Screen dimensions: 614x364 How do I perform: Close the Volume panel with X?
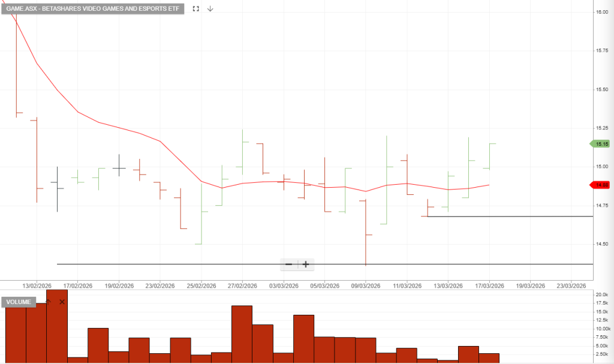click(62, 302)
